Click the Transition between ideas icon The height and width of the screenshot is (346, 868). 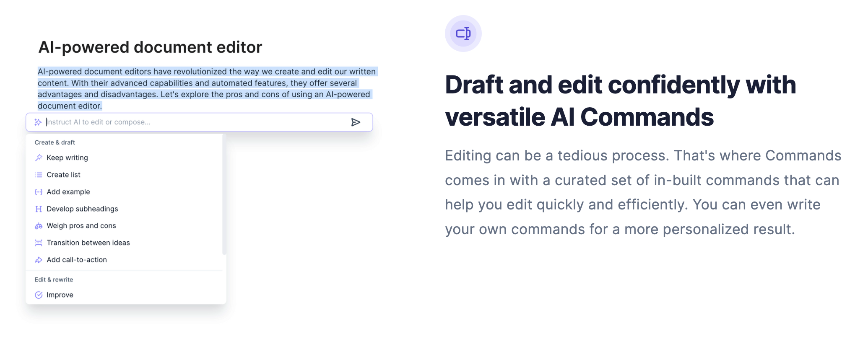pyautogui.click(x=39, y=243)
